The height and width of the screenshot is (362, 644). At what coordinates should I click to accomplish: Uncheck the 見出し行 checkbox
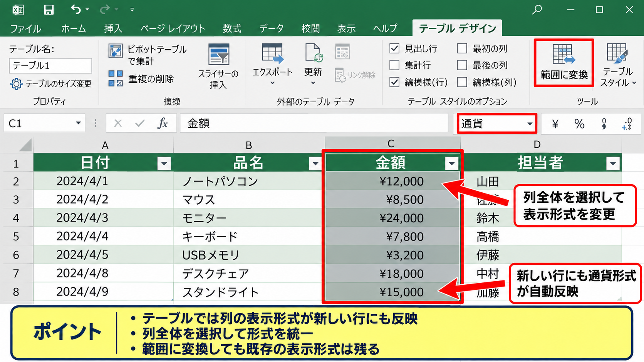coord(394,48)
